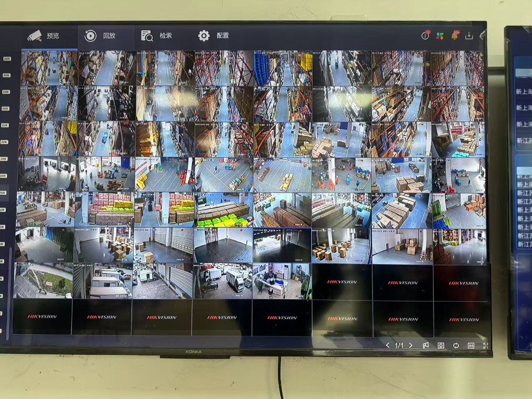This screenshot has width=532, height=399.
Task: Enter full screen with the expand-arrows icon
Action: (486, 345)
